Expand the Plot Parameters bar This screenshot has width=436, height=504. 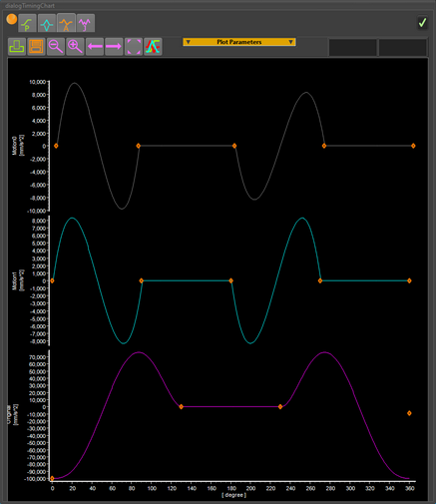tap(239, 42)
